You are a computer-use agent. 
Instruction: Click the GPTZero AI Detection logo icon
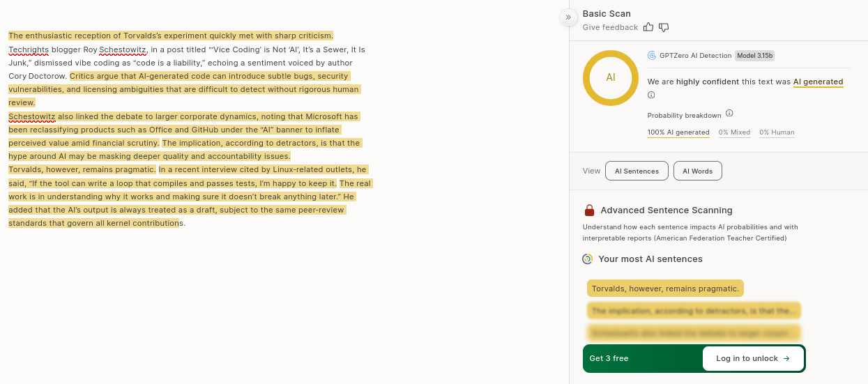pos(652,56)
